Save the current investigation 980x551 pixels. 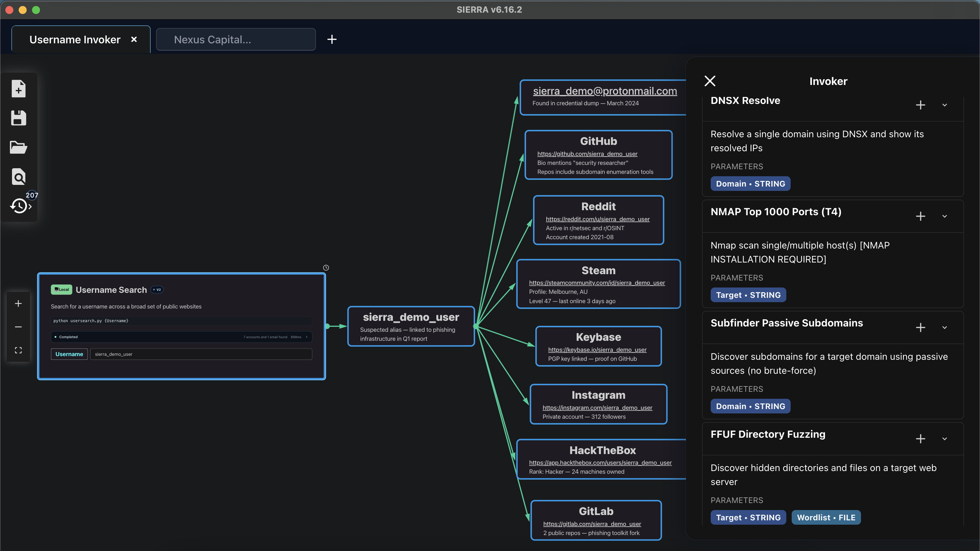coord(18,118)
